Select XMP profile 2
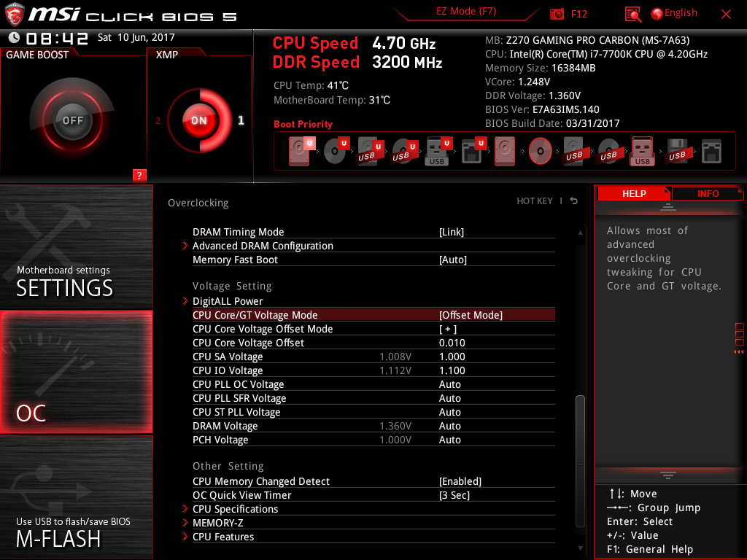 coord(158,120)
